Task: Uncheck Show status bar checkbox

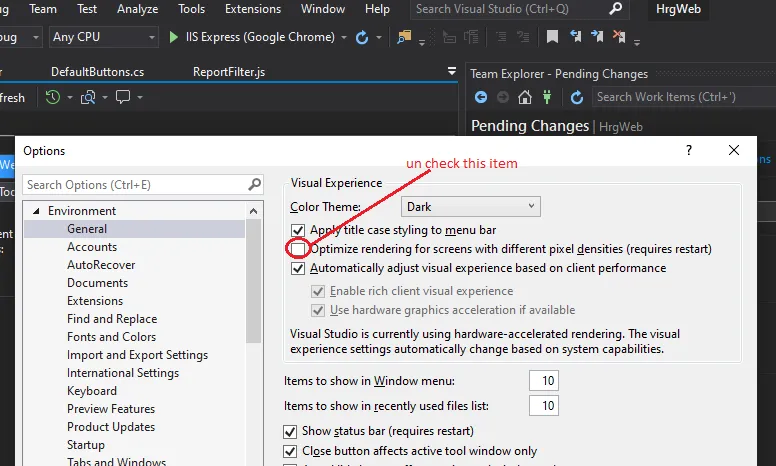Action: (x=291, y=432)
